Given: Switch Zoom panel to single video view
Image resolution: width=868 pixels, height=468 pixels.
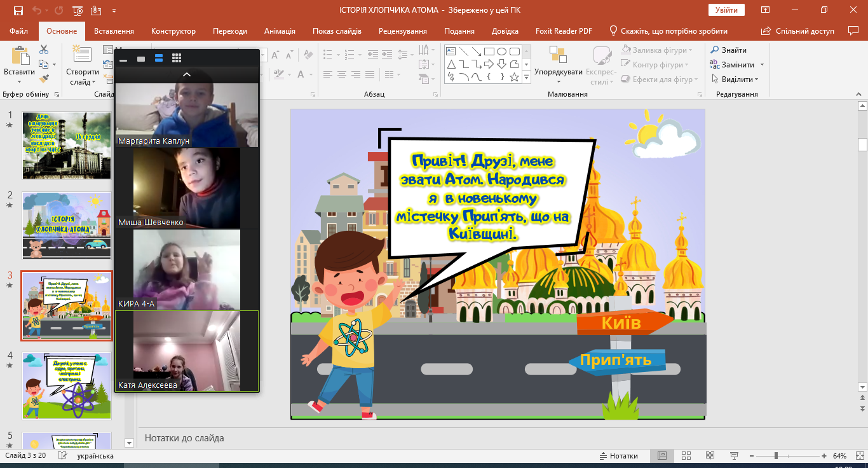Looking at the screenshot, I should [x=141, y=59].
